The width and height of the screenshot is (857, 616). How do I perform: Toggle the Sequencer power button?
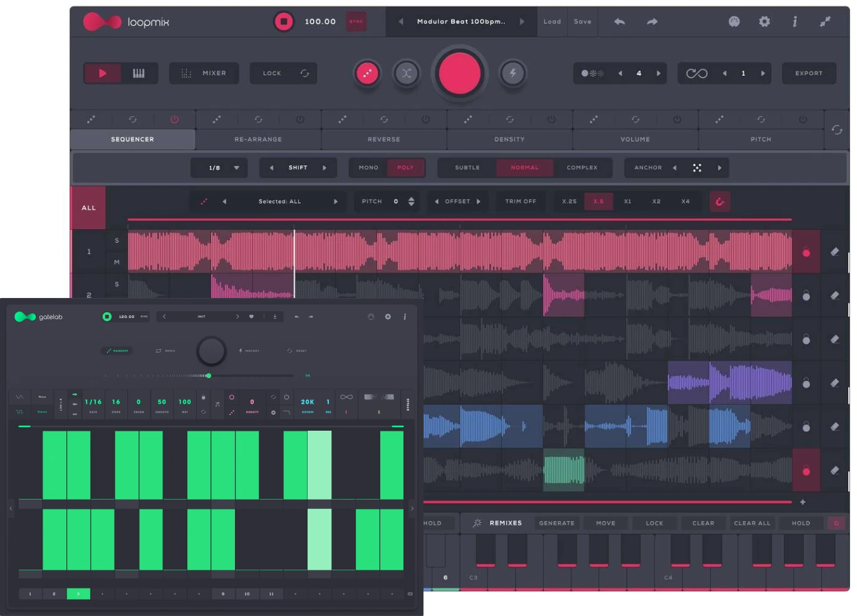tap(174, 120)
